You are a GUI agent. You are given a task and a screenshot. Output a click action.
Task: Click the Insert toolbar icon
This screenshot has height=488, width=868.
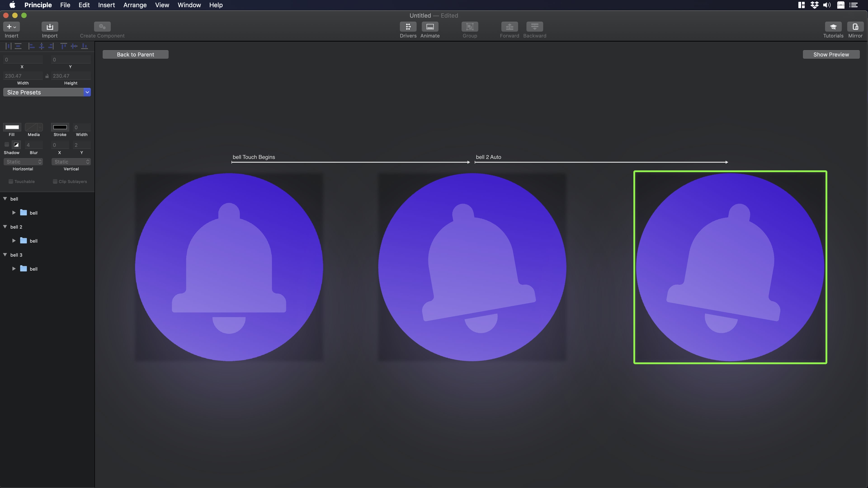[x=11, y=27]
